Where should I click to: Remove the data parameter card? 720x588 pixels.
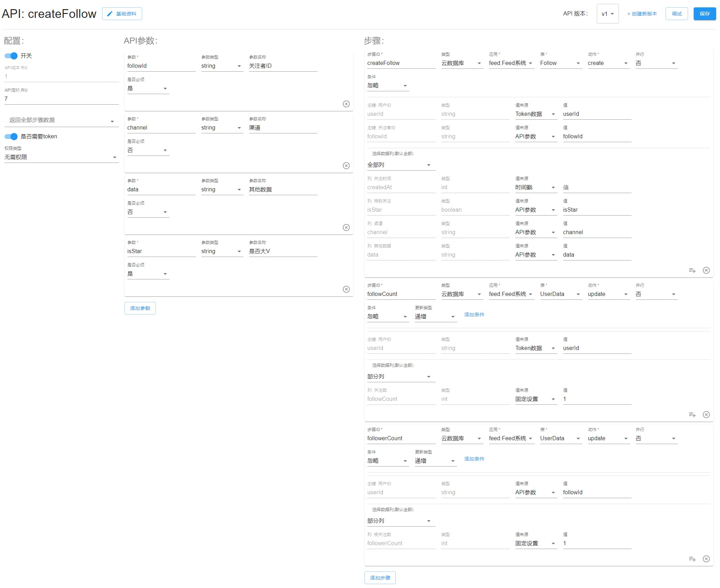coord(346,227)
